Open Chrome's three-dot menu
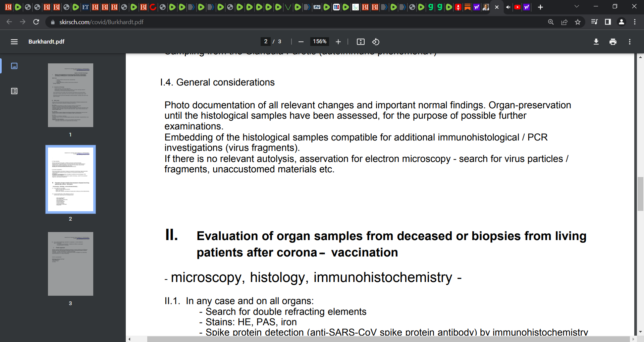 635,22
